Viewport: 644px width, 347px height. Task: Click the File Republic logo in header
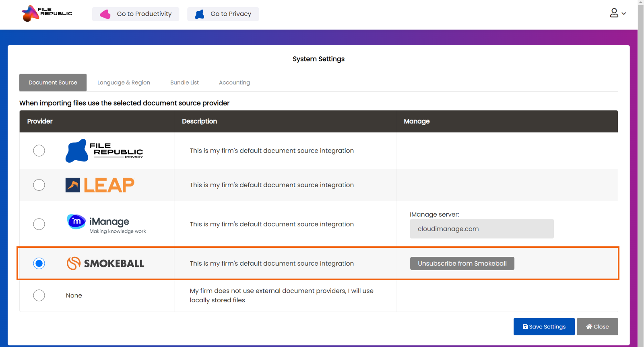(47, 13)
